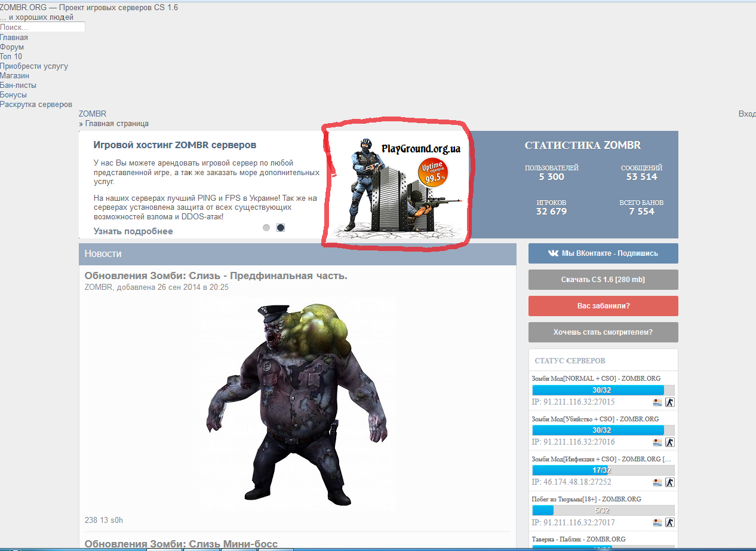The width and height of the screenshot is (756, 551).
Task: Open map image icon for 46.174.48.18:27252 server
Action: click(x=657, y=482)
